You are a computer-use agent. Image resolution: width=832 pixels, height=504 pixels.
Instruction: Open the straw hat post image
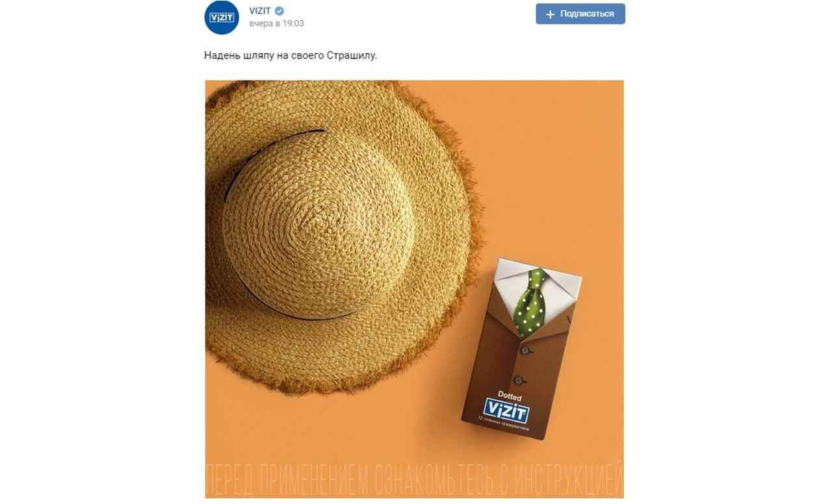[415, 289]
